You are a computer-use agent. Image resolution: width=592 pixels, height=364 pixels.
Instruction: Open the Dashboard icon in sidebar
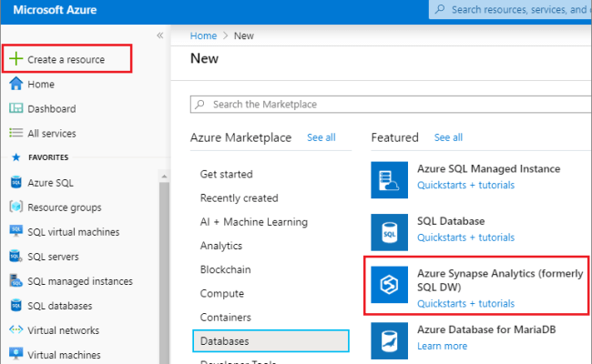[15, 108]
